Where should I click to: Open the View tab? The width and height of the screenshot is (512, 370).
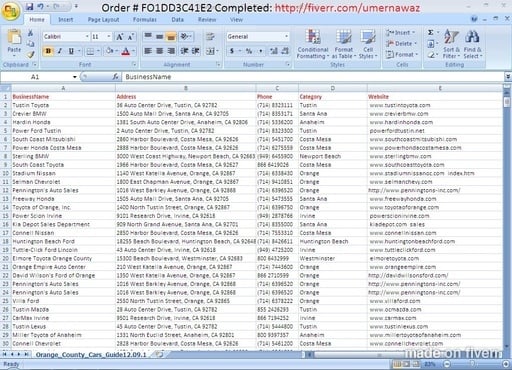coord(236,20)
